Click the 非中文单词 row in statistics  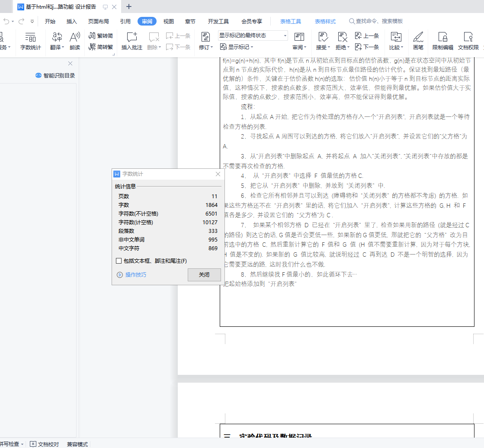point(168,239)
